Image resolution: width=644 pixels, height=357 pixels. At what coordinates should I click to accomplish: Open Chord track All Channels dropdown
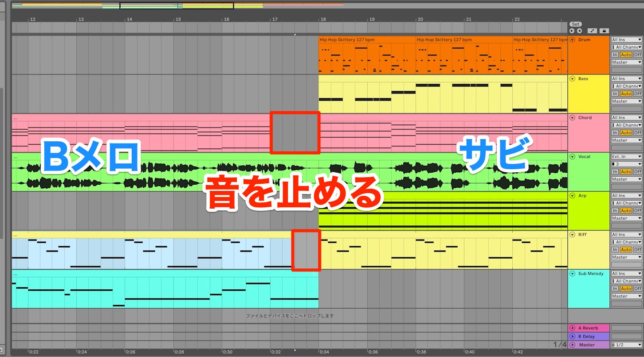coord(627,125)
